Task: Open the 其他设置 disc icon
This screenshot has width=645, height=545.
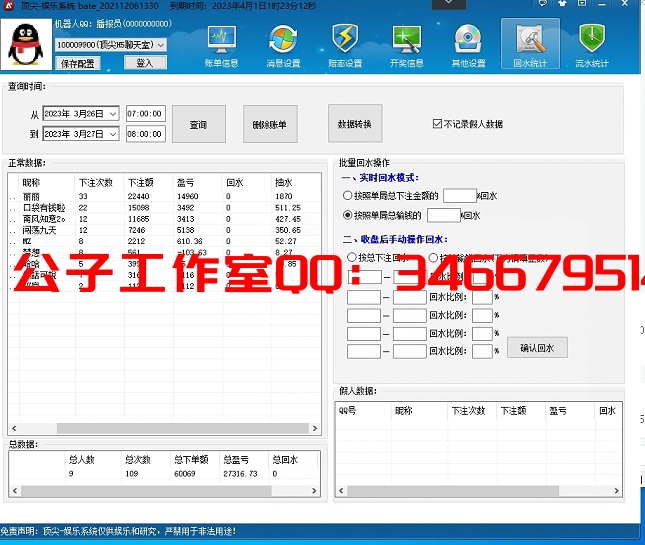Action: 469,46
